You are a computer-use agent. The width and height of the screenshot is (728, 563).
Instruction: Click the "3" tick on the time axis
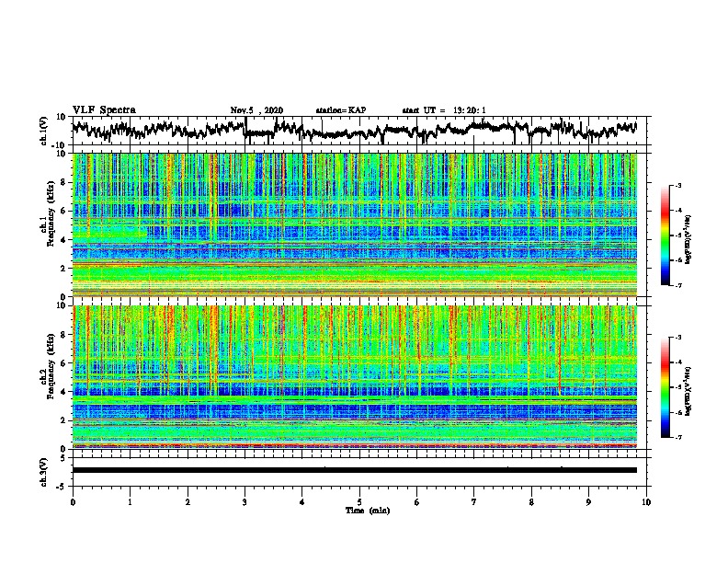[245, 502]
